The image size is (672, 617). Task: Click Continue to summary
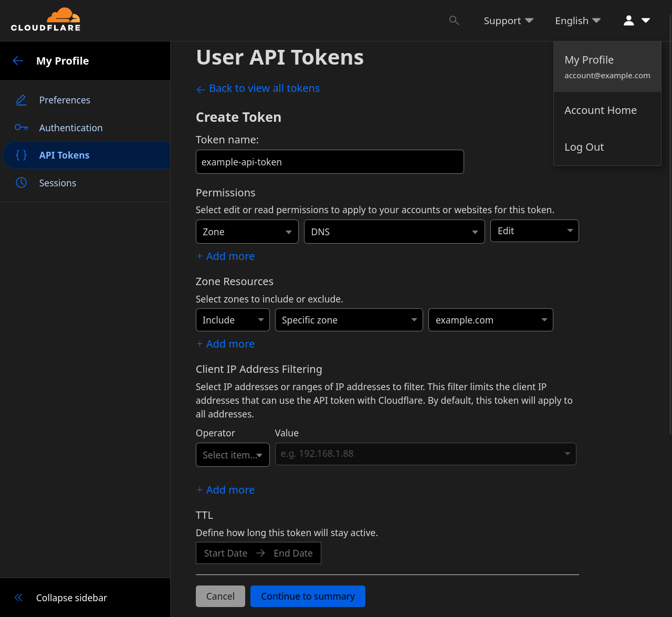coord(308,596)
